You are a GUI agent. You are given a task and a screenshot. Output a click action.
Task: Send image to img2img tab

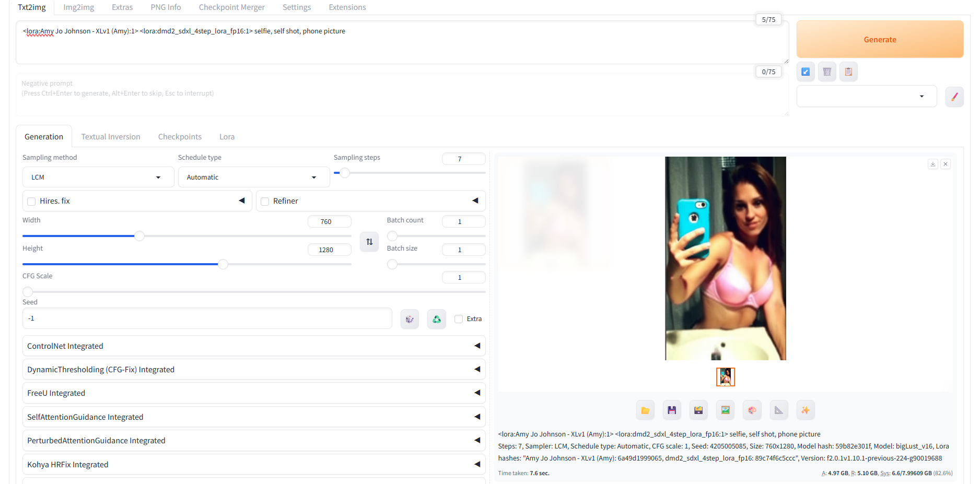click(726, 410)
